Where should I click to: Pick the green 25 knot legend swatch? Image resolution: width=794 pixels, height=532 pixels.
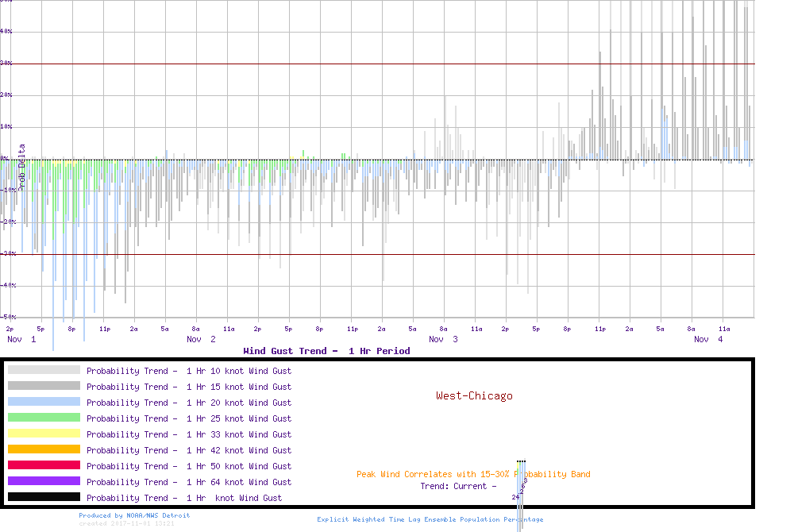44,418
